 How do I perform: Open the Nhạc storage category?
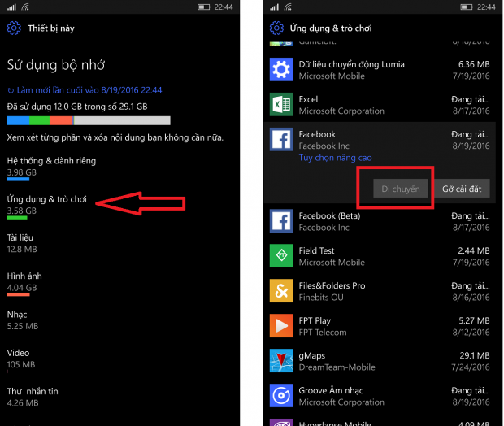click(x=18, y=315)
